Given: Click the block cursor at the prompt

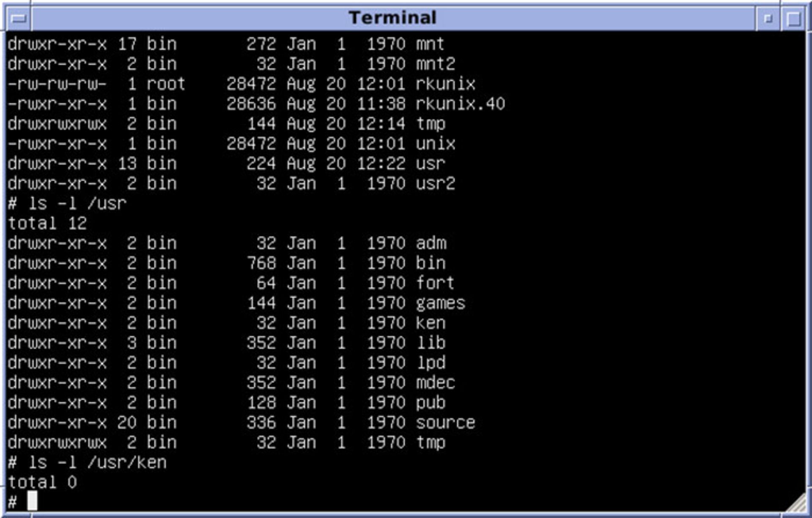Looking at the screenshot, I should coord(32,501).
